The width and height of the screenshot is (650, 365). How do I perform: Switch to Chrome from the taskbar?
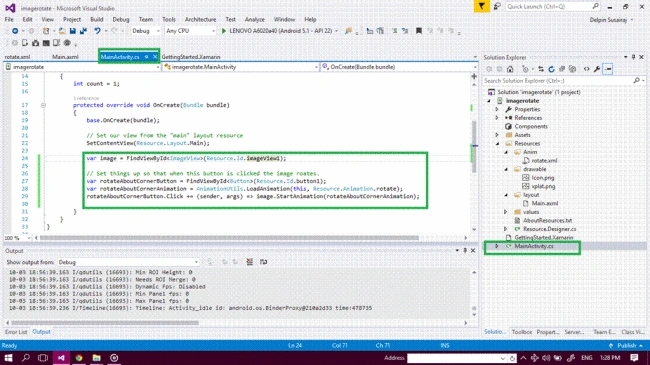[79, 358]
